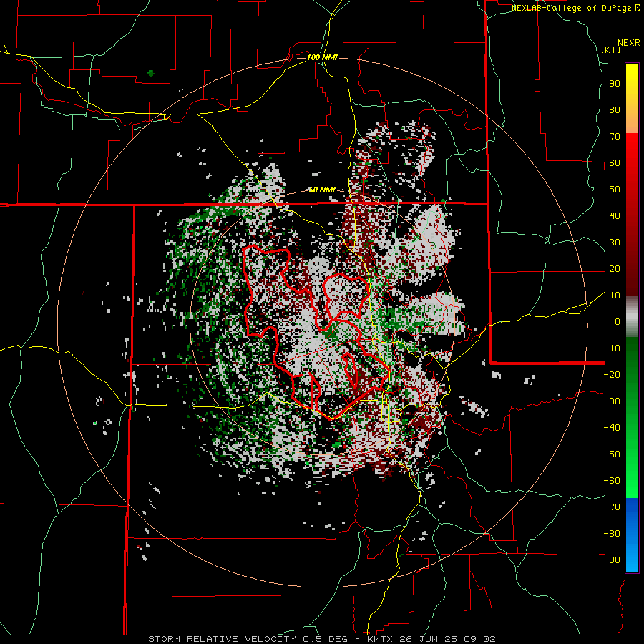Image resolution: width=644 pixels, height=644 pixels.
Task: Select the positive 20 legend value
Action: 615,269
